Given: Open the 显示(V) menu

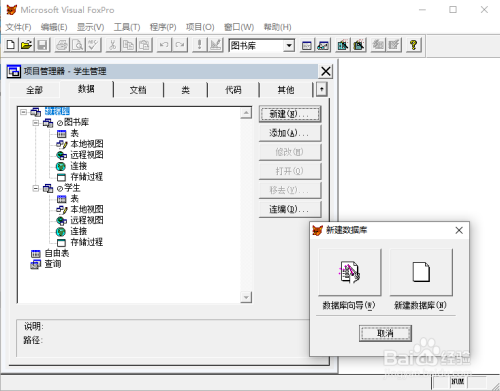Looking at the screenshot, I should (90, 27).
